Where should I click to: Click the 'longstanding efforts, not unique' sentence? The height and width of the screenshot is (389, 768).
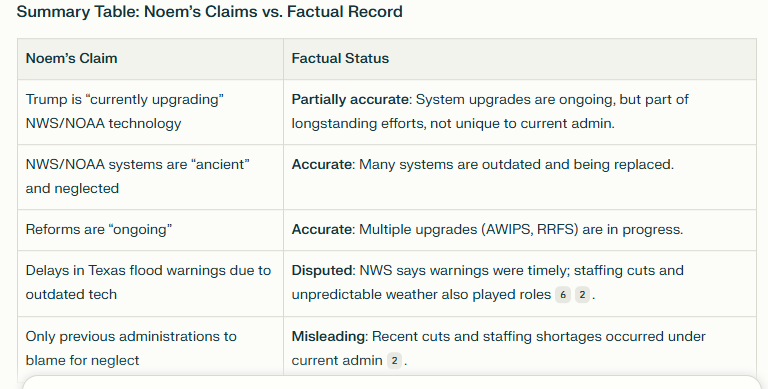coord(453,123)
